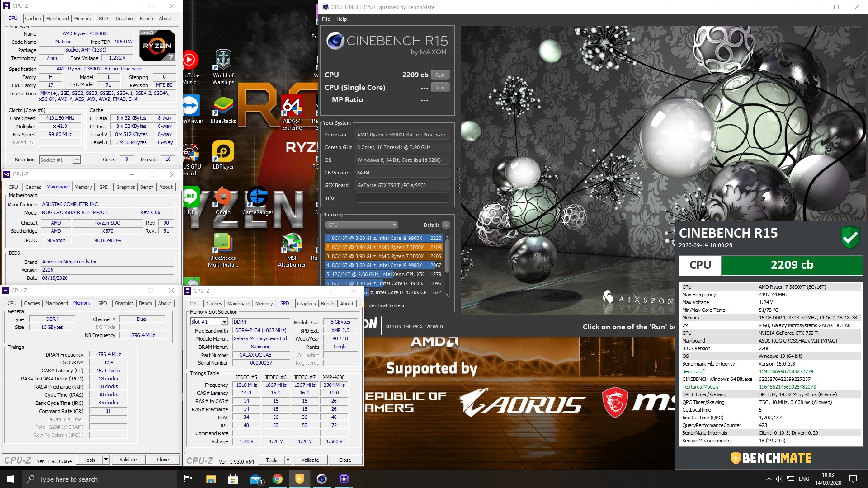Open BlueStacks Multi-Instance desktop icon
The height and width of the screenshot is (488, 868).
(223, 250)
